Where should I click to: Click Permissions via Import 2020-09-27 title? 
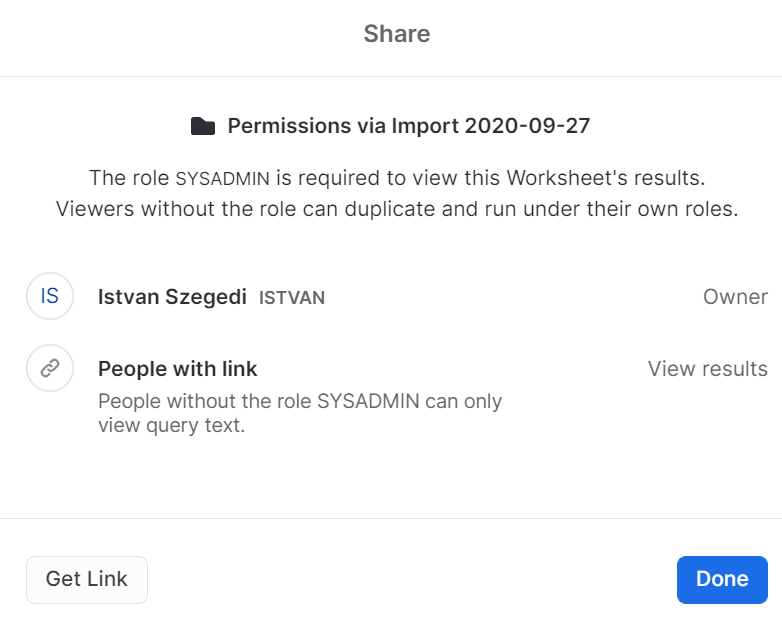click(x=408, y=126)
